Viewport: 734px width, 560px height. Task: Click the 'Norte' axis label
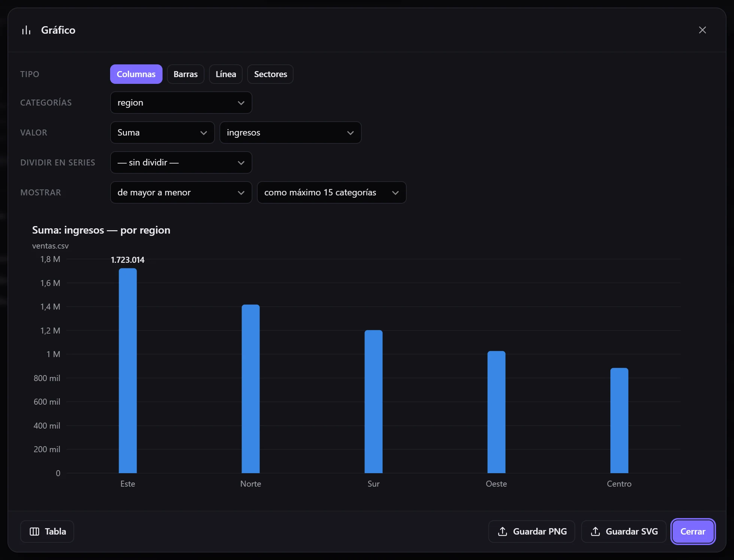251,484
